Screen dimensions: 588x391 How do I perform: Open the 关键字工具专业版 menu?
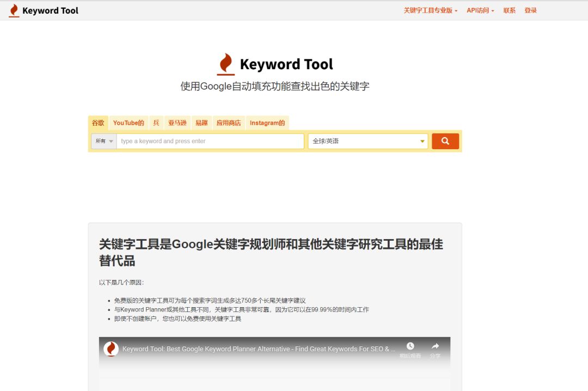coord(431,10)
